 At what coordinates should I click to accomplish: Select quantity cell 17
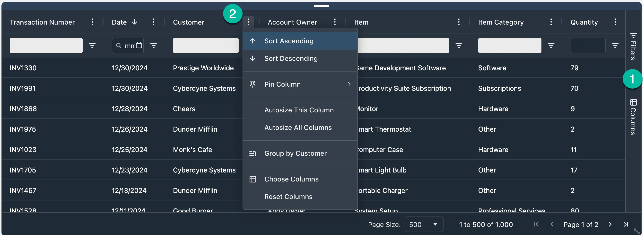click(x=574, y=170)
